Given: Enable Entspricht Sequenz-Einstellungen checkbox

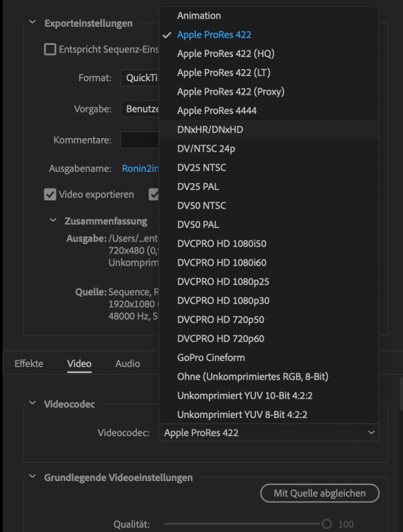Looking at the screenshot, I should click(x=50, y=49).
